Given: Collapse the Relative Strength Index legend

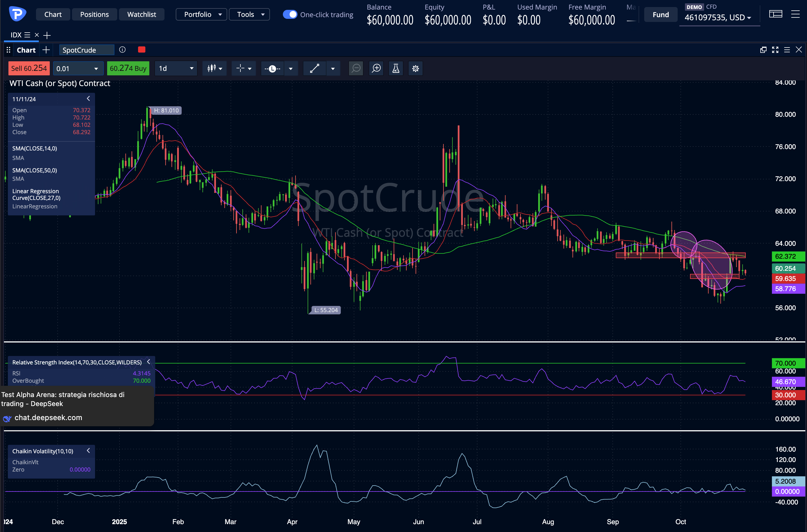Looking at the screenshot, I should [x=148, y=362].
